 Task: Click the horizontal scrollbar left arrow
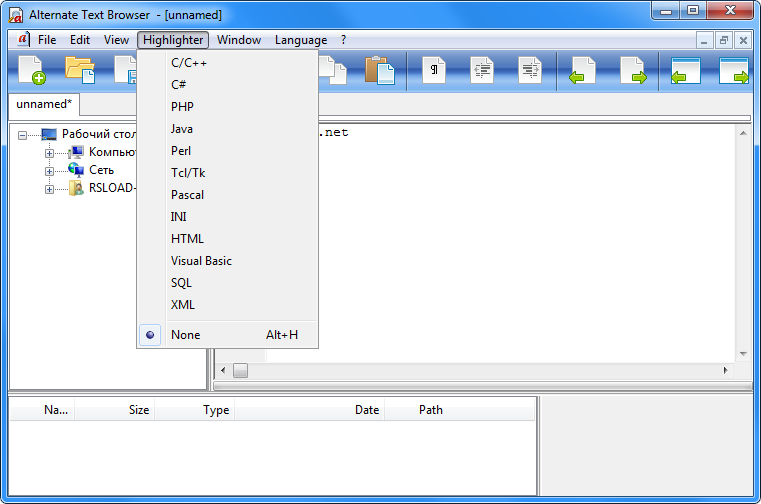click(223, 370)
